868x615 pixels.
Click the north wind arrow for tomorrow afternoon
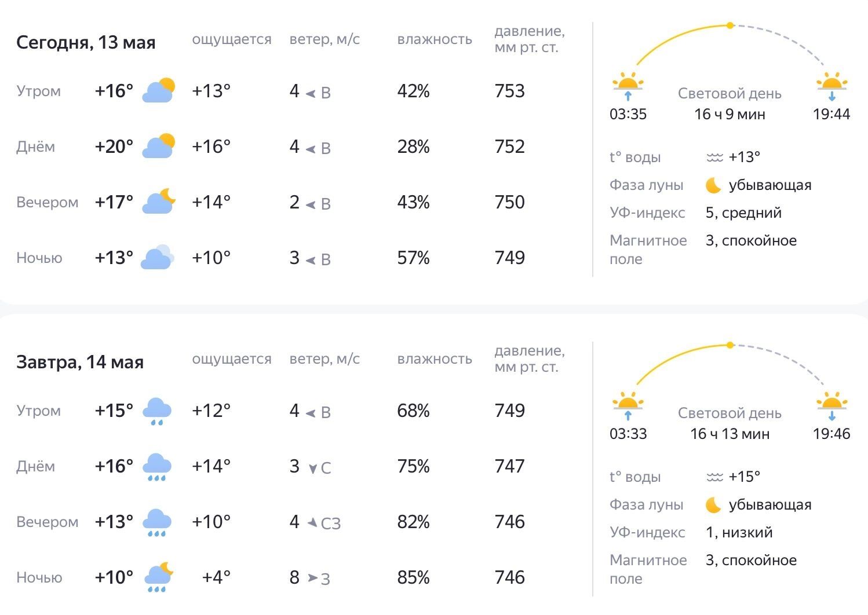pos(313,468)
